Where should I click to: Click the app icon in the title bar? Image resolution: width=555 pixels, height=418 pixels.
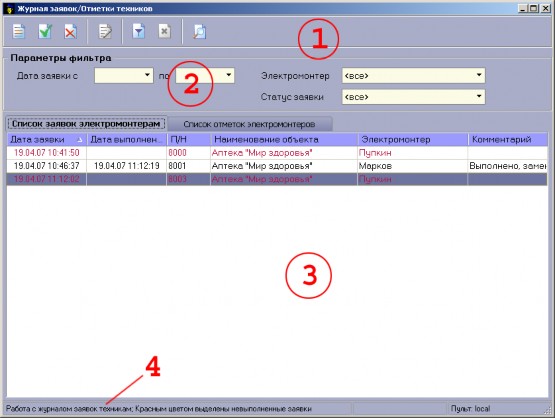10,8
